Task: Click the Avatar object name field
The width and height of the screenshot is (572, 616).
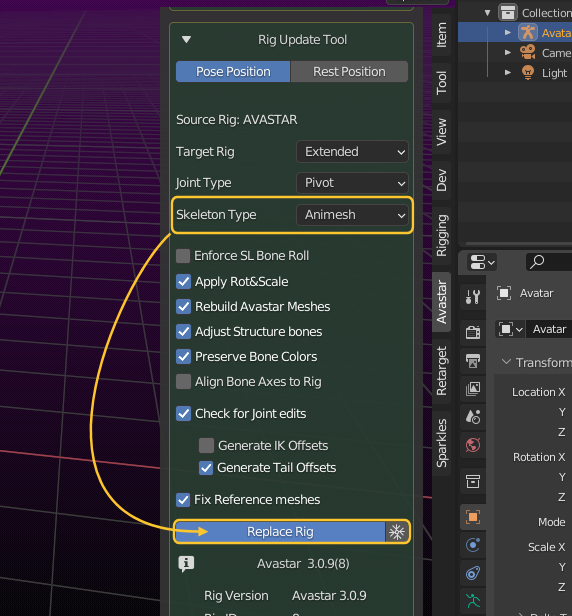Action: click(549, 329)
